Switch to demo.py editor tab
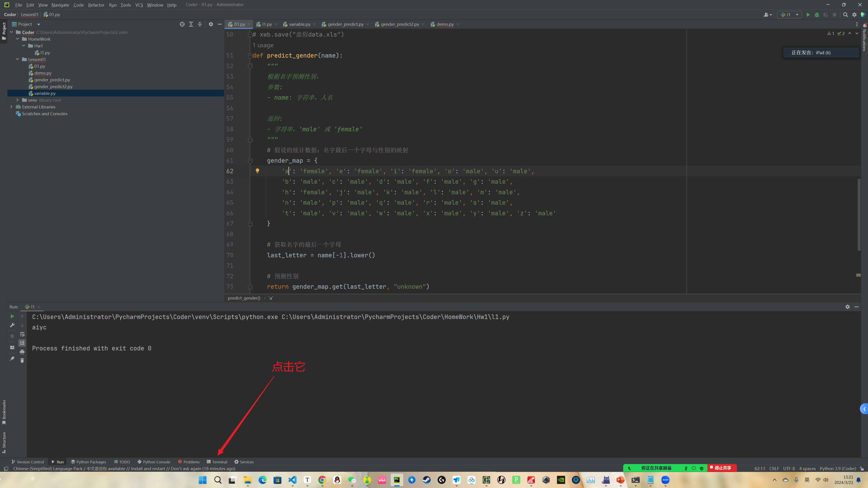The height and width of the screenshot is (488, 868). pos(445,24)
